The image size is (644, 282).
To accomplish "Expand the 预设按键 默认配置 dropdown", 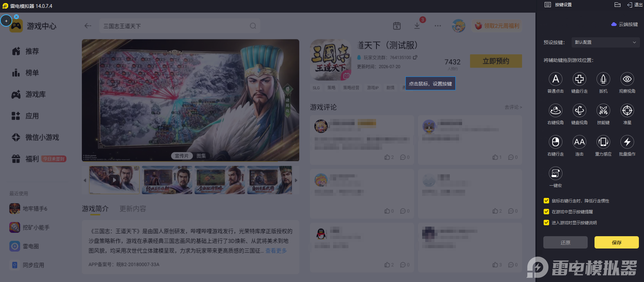I will click(605, 42).
